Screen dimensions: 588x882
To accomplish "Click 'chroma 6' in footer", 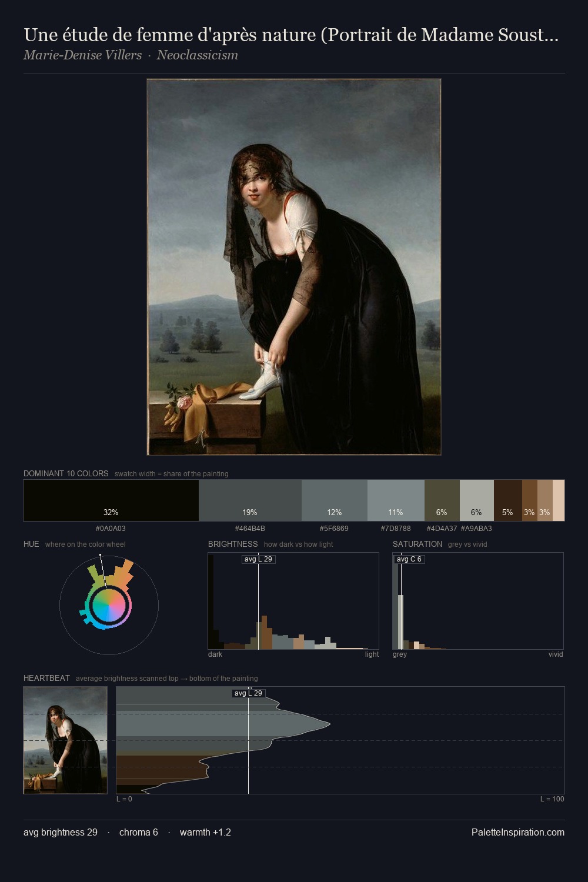I will click(x=139, y=833).
